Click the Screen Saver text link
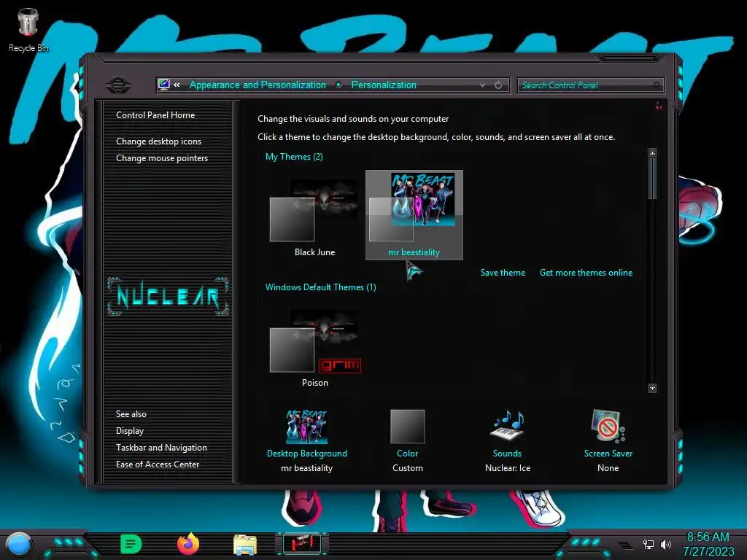The width and height of the screenshot is (747, 560). tap(608, 454)
